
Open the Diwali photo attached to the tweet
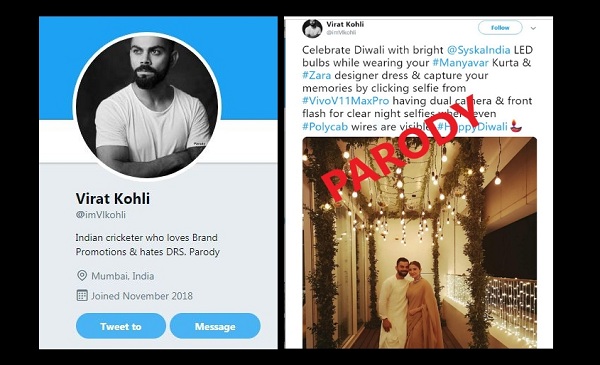tap(420, 243)
